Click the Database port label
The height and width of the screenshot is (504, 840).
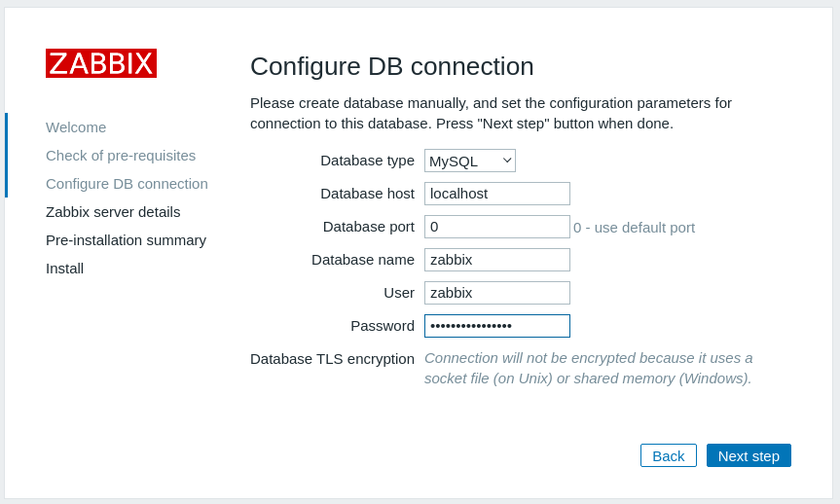[x=369, y=227]
